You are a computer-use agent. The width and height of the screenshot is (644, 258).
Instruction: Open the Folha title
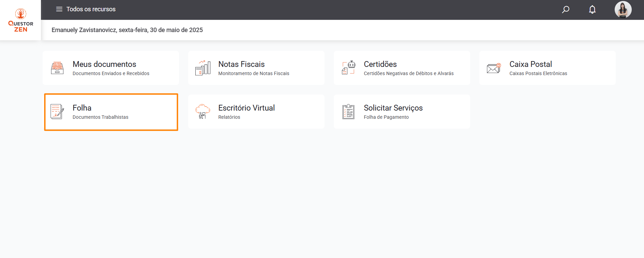(82, 108)
